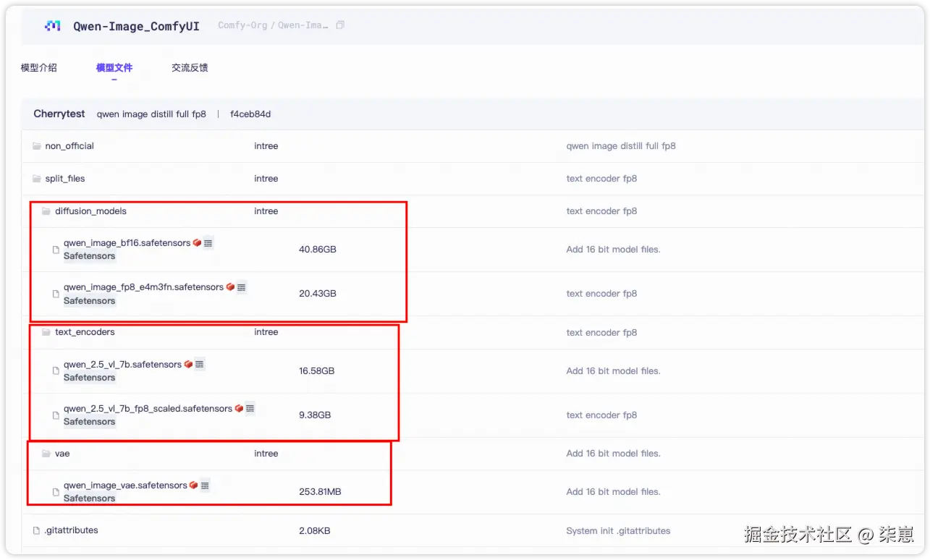This screenshot has width=930, height=560.
Task: Open the qwen_2.5_vl_7b_fp8_scaled.safetensors file link
Action: tap(148, 409)
